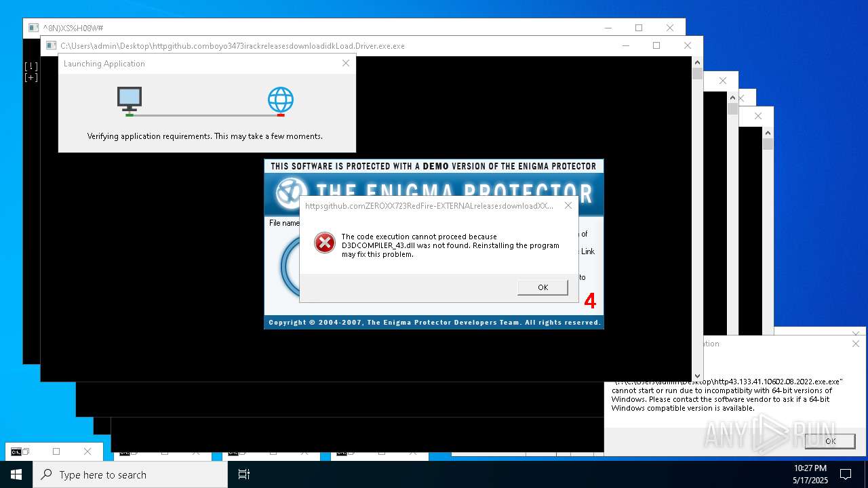Click the ^8N)XS%H08W# window title icon
The image size is (868, 488).
tap(33, 28)
